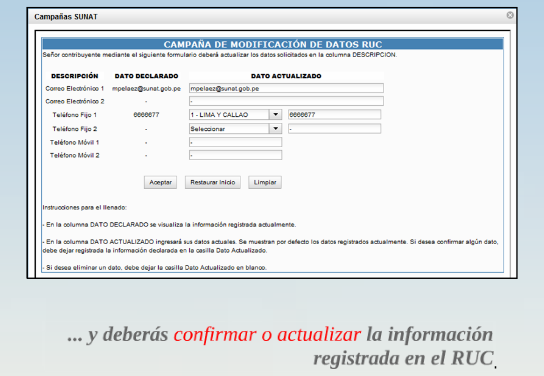Close the Campañas SUNAT dialog

point(510,15)
